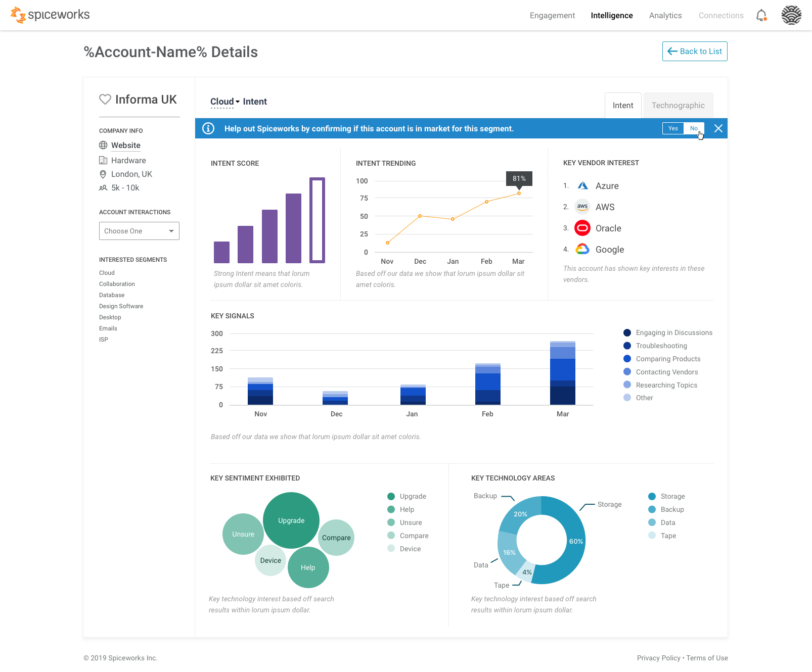Viewport: 812px width, 672px height.
Task: Toggle Help sentiment legend item
Action: click(401, 509)
